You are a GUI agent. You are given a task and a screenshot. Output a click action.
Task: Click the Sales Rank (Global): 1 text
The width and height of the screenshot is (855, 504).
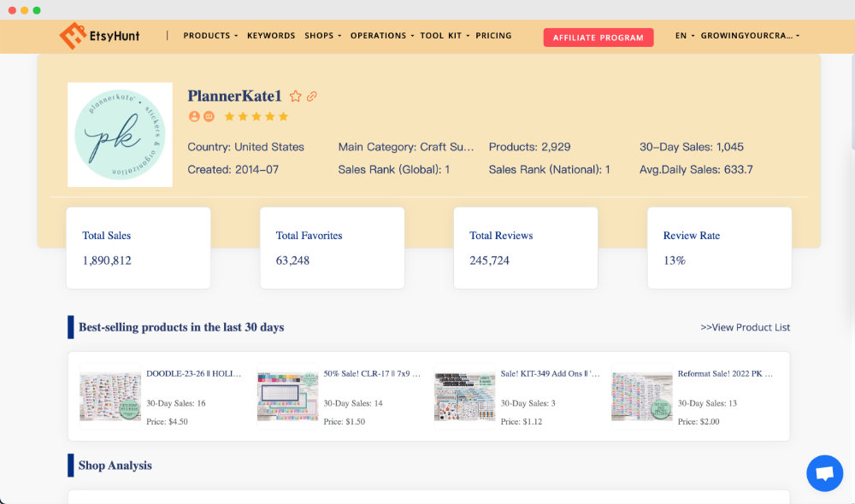pyautogui.click(x=393, y=169)
